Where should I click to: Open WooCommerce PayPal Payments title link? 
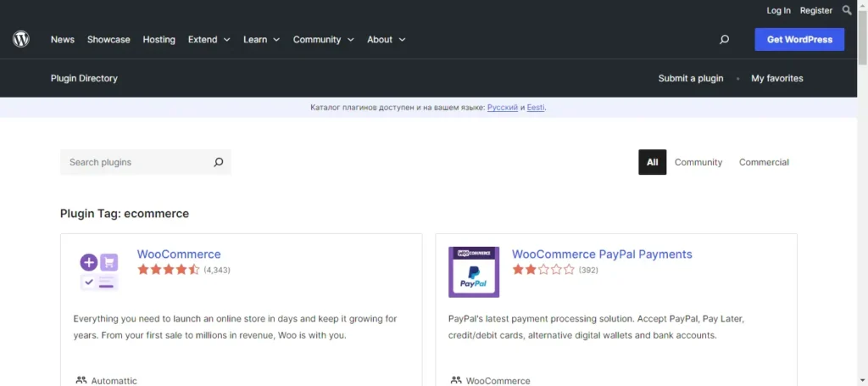(x=602, y=255)
